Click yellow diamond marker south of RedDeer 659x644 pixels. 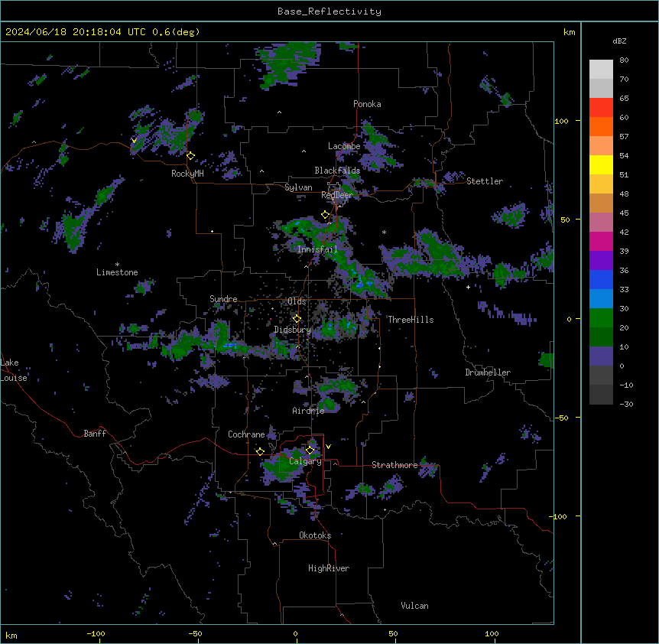point(325,215)
